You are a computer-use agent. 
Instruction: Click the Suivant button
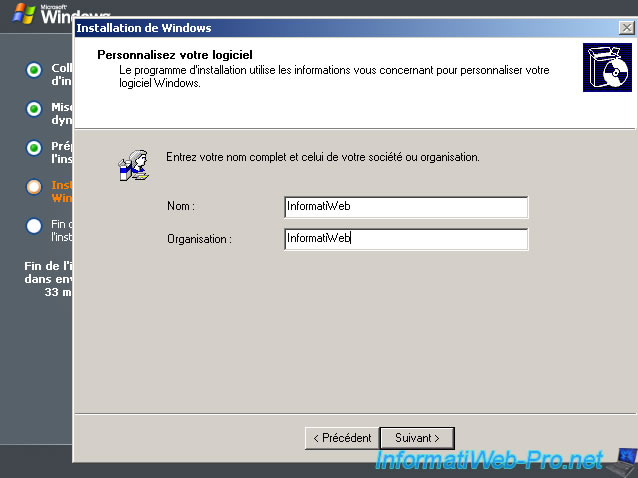pyautogui.click(x=417, y=438)
